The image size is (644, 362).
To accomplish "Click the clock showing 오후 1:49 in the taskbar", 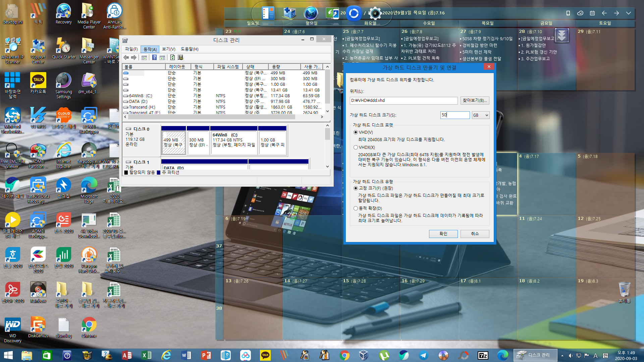I will 626,355.
